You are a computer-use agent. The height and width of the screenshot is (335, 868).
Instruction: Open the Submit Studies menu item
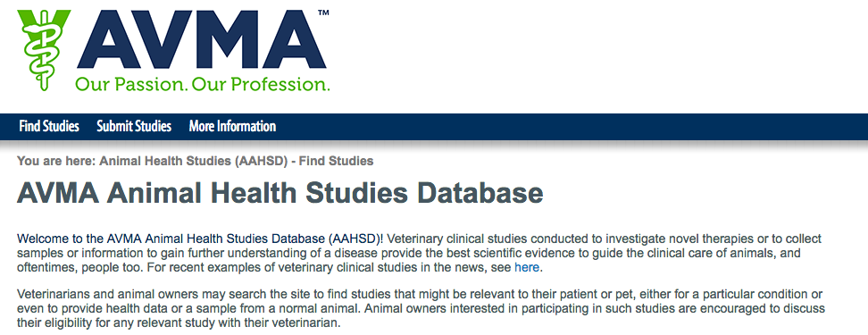134,126
